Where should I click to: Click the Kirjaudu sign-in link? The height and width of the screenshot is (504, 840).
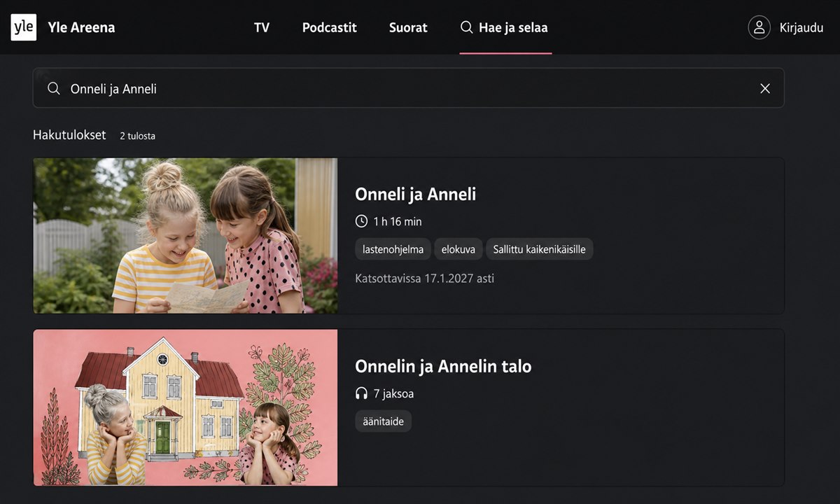(801, 28)
